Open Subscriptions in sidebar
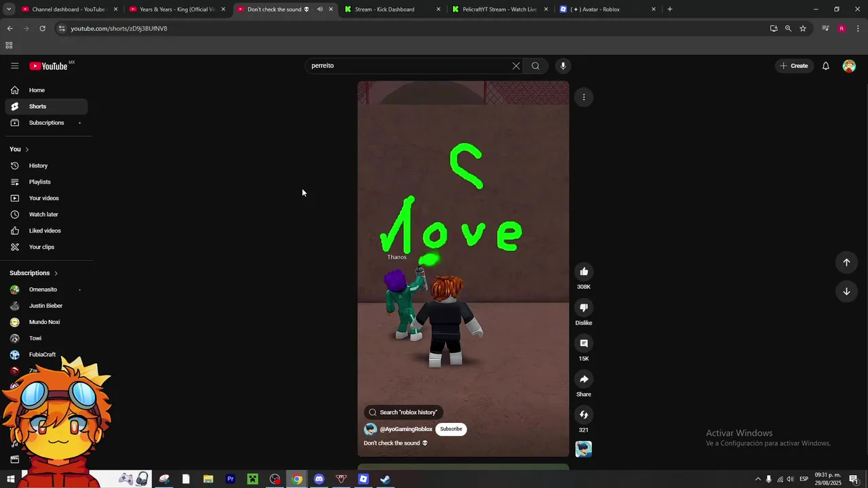Viewport: 868px width, 488px height. coord(46,123)
